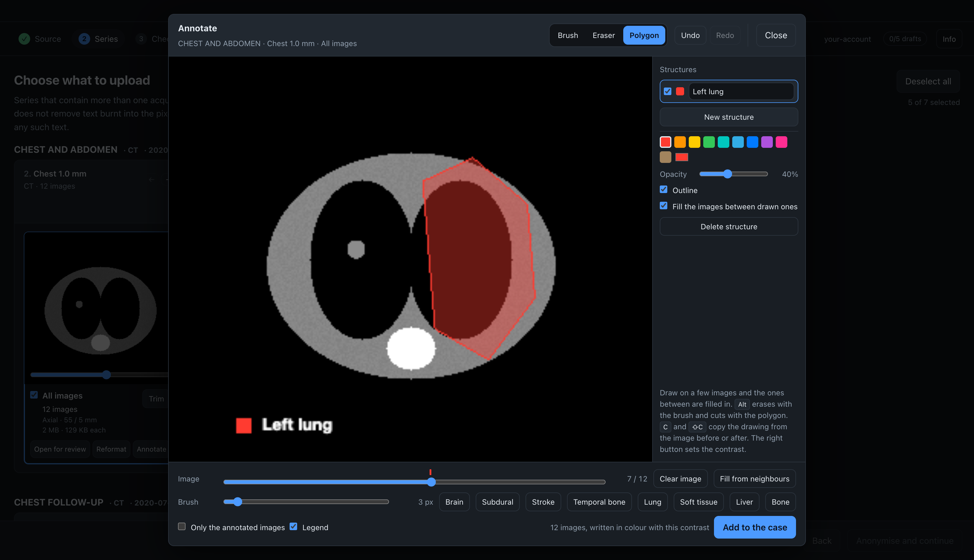The width and height of the screenshot is (974, 560).
Task: Select the Polygon tool
Action: click(644, 35)
